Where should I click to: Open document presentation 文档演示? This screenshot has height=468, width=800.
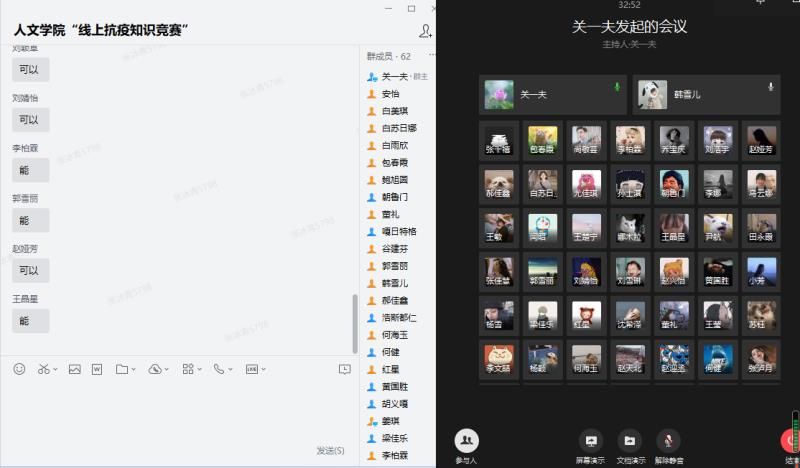tap(629, 441)
